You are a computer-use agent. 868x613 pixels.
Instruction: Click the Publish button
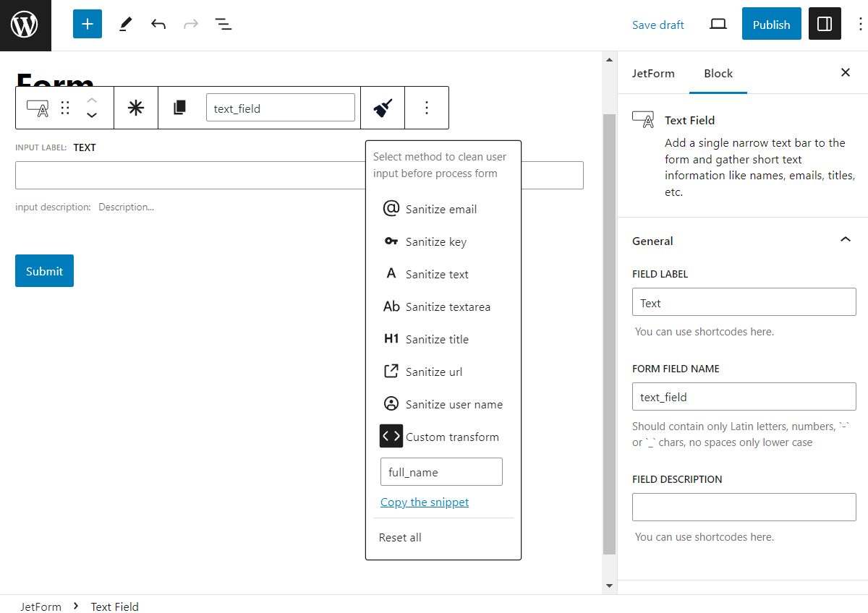(x=771, y=24)
